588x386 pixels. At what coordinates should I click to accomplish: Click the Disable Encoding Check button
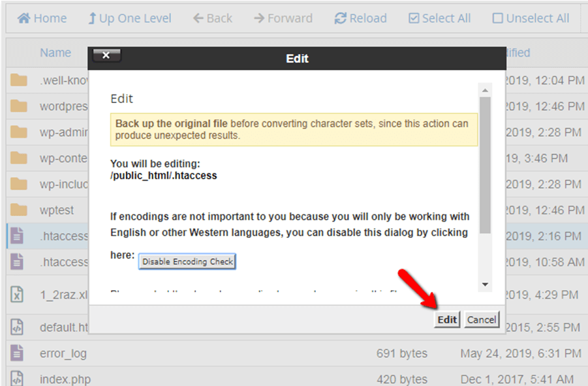(187, 261)
